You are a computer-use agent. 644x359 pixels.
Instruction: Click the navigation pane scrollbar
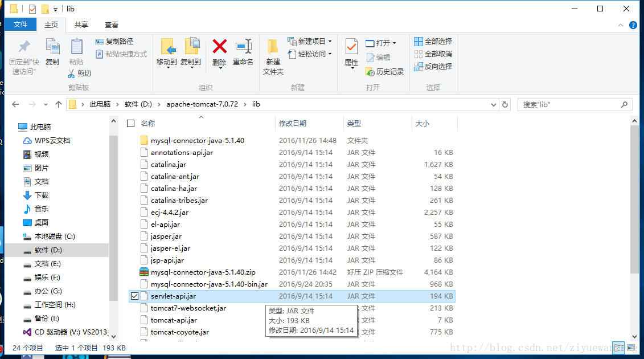114,218
